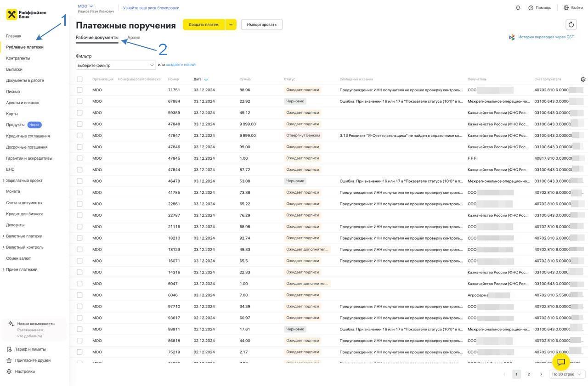Click the Raiffeisen Bank logo
Viewport: 588px width, 386px height.
pos(26,14)
